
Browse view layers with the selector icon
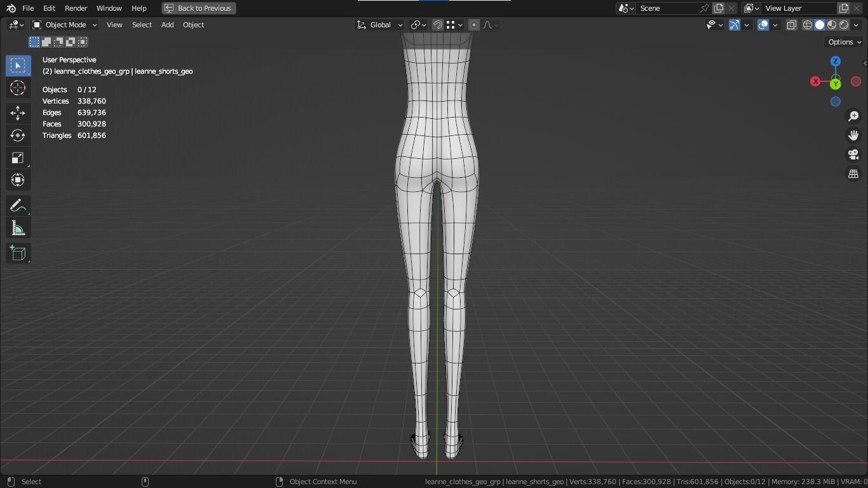(751, 8)
